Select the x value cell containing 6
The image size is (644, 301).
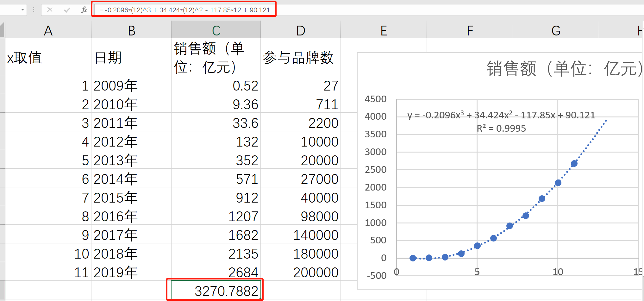click(x=48, y=178)
